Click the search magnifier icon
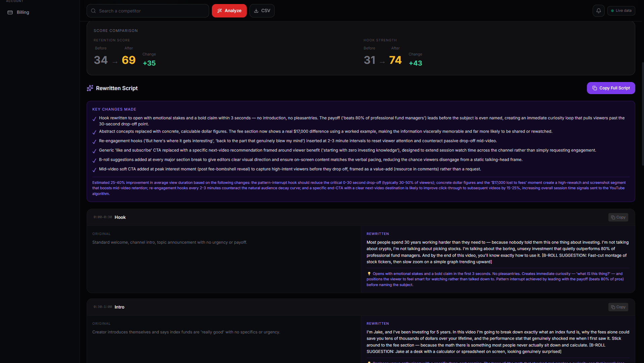Viewport: 644px width, 363px height. (x=93, y=11)
